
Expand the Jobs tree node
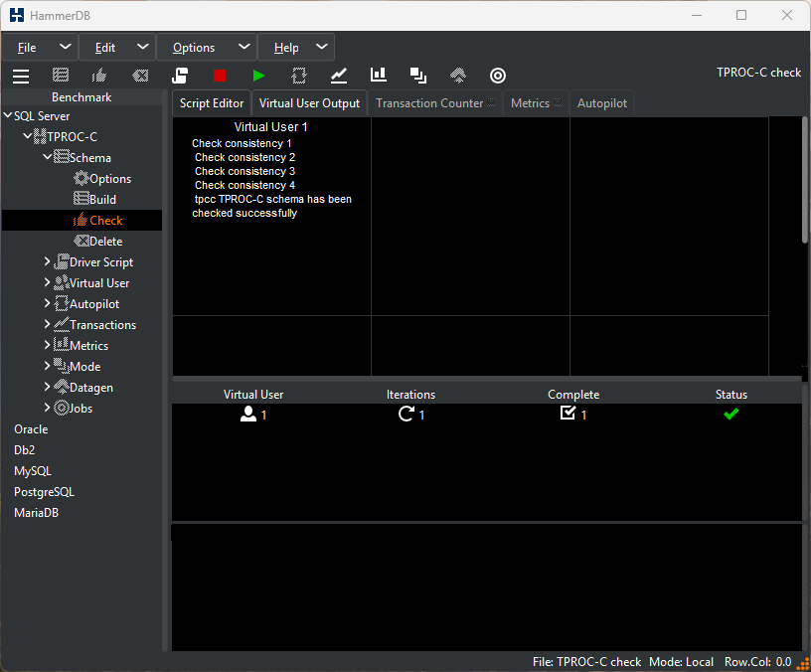click(47, 408)
